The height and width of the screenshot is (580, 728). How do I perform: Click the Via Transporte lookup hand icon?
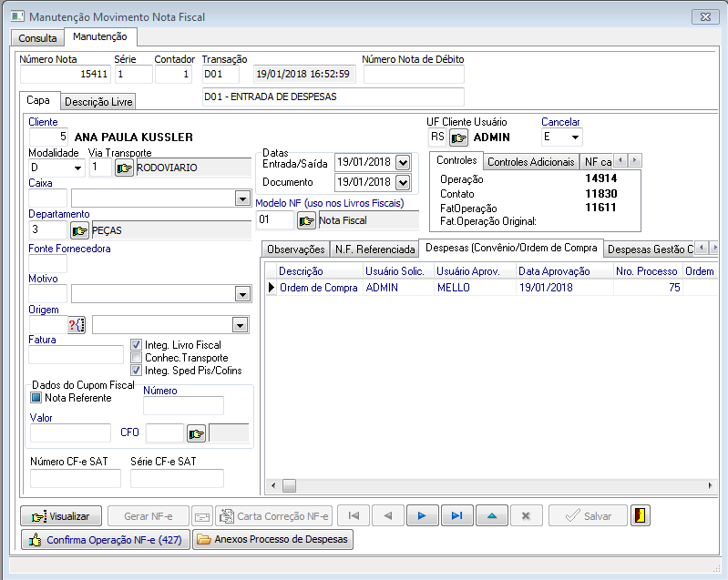[124, 168]
